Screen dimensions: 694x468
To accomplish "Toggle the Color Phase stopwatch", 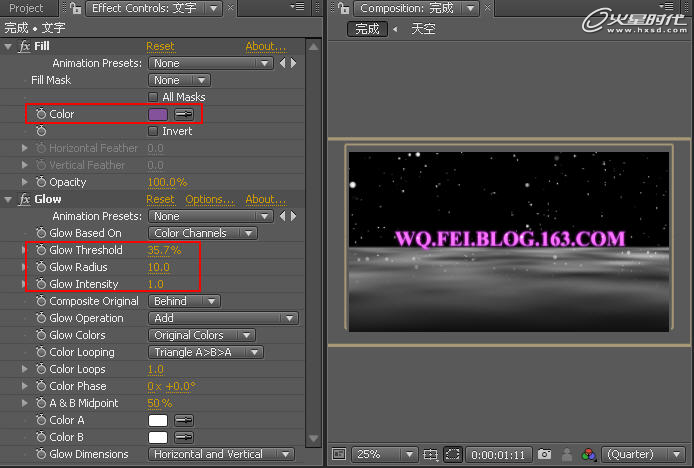I will pyautogui.click(x=41, y=386).
